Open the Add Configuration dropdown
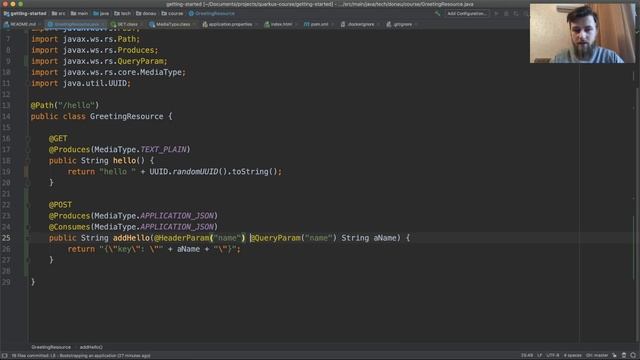 466,13
